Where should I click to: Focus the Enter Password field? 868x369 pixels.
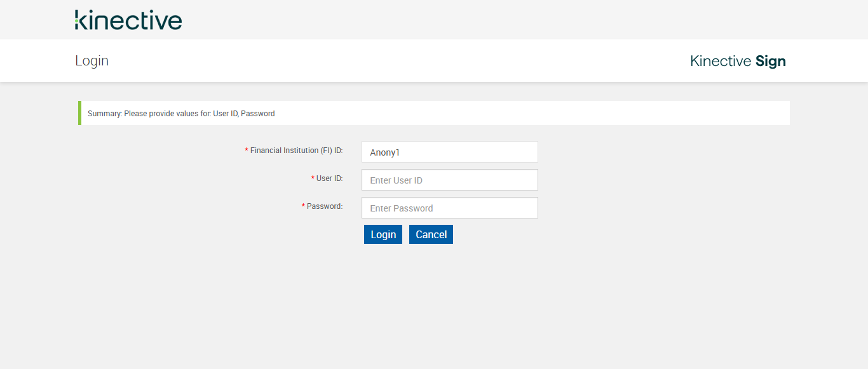[x=449, y=208]
